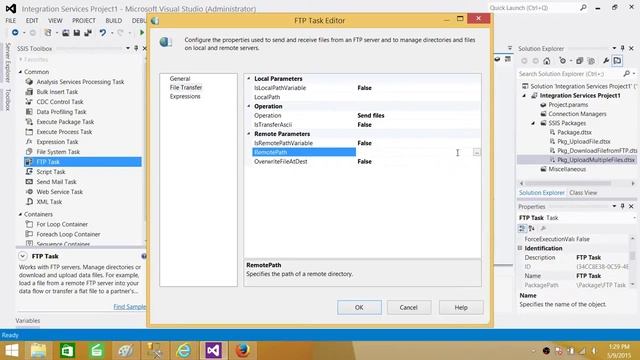Open File Explorer from taskbar

[x=38, y=351]
